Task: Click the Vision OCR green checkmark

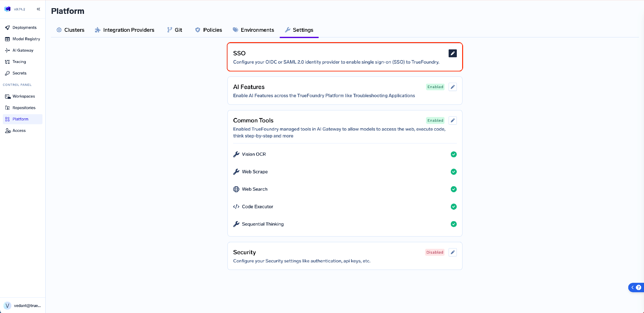Action: pos(454,154)
